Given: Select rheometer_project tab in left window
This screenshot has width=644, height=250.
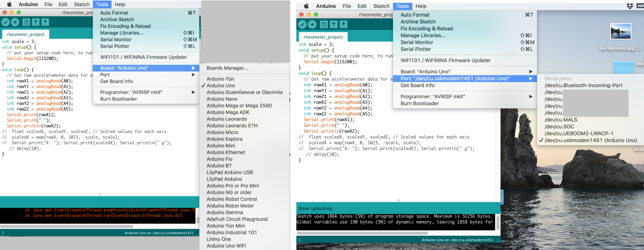Looking at the screenshot, I should pos(25,34).
